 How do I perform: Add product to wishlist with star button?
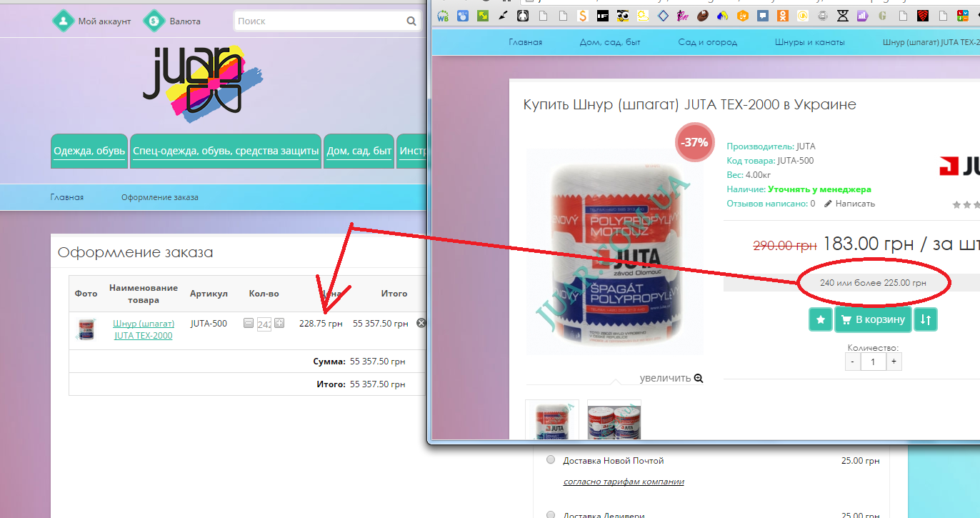click(x=821, y=319)
